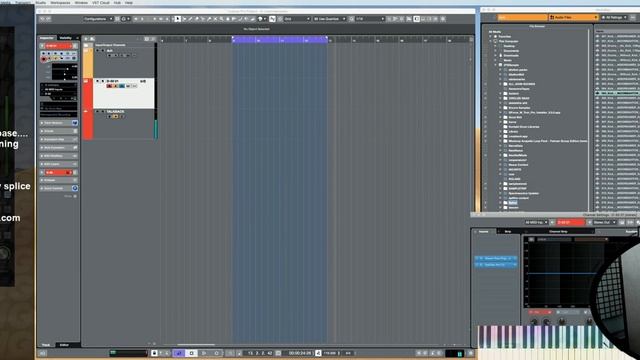The width and height of the screenshot is (640, 360).
Task: Click the edit instrument icon in channel settings
Action: 622,222
